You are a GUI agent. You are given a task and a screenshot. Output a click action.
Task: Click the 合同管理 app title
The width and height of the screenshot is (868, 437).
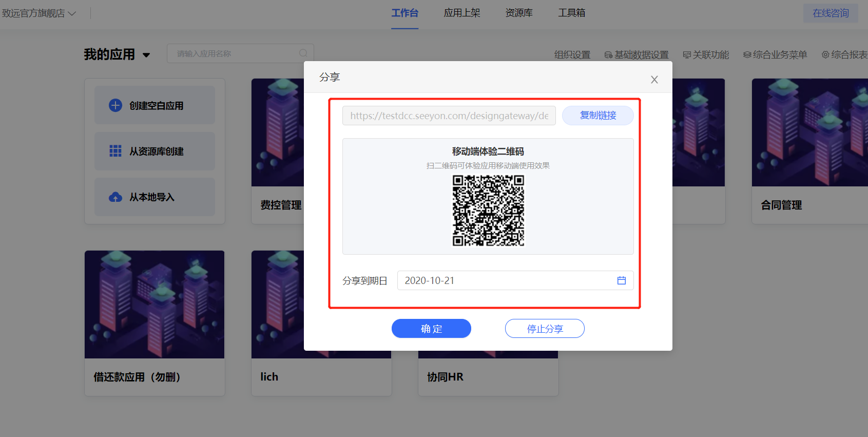click(x=781, y=205)
